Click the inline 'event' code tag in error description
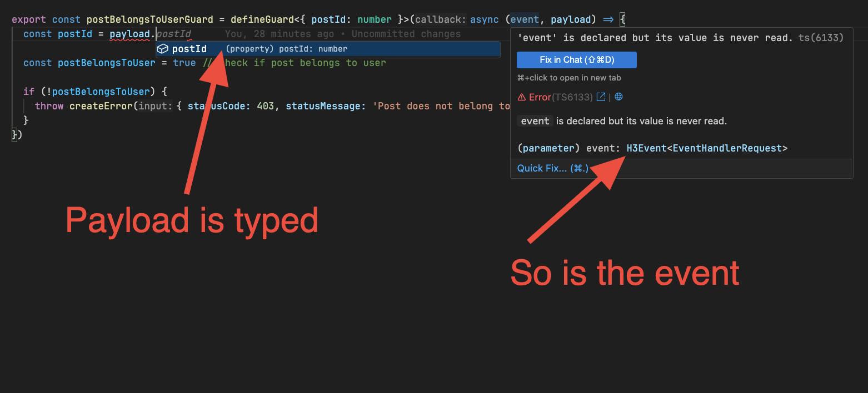This screenshot has width=868, height=393. pos(535,121)
